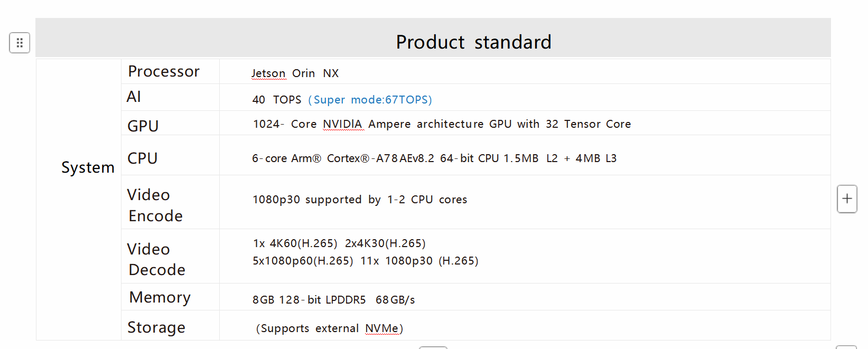Click the 40 TOPS value text
Image resolution: width=868 pixels, height=349 pixels.
click(x=277, y=100)
